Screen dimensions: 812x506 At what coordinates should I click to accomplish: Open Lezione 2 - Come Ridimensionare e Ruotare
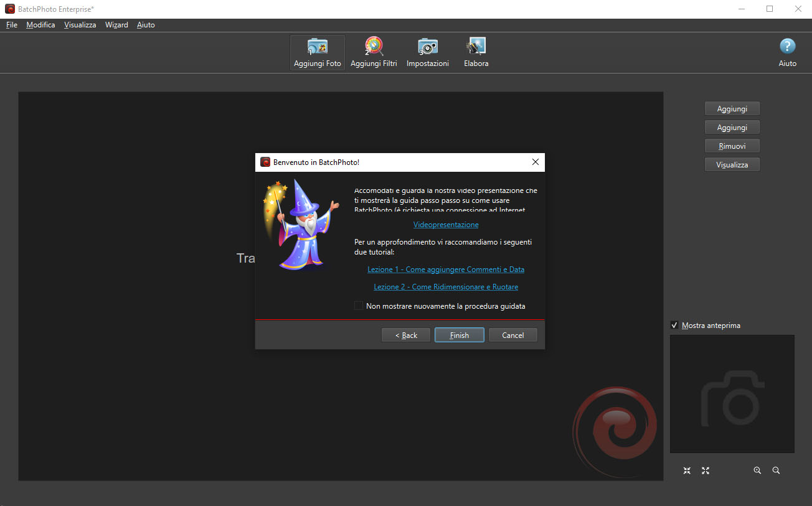(446, 287)
